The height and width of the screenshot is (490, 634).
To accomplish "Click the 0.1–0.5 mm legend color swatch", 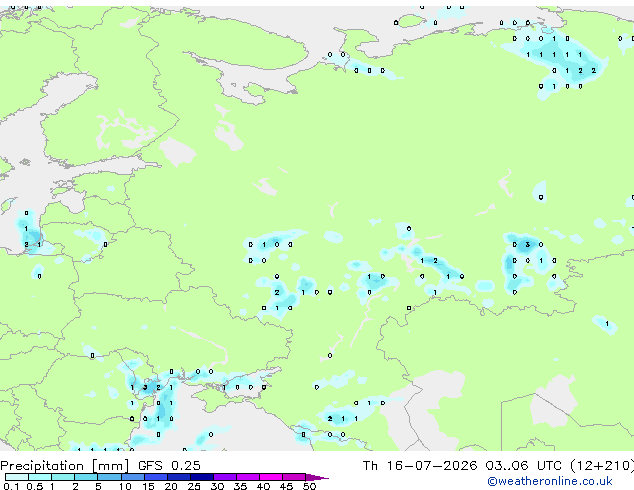I will (x=17, y=477).
